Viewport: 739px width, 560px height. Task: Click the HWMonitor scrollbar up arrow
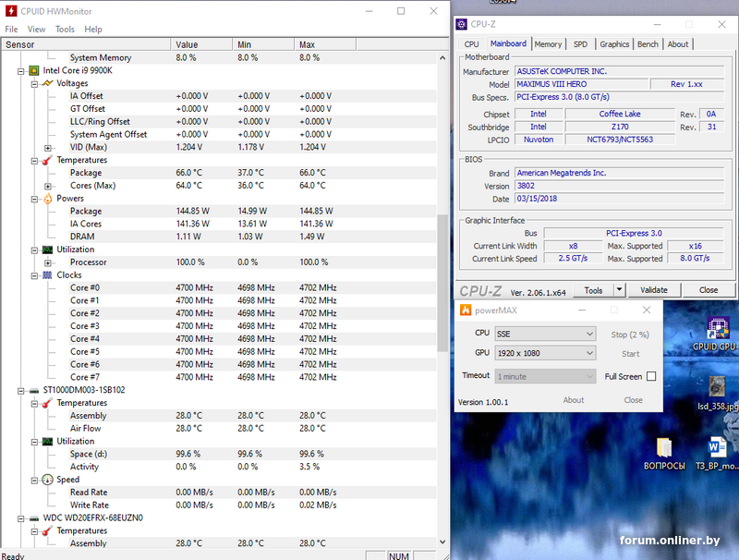click(x=442, y=58)
